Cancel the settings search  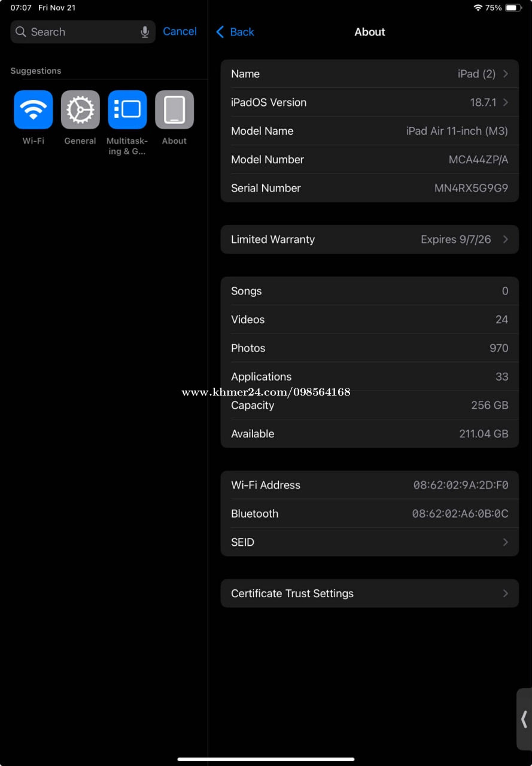(180, 32)
